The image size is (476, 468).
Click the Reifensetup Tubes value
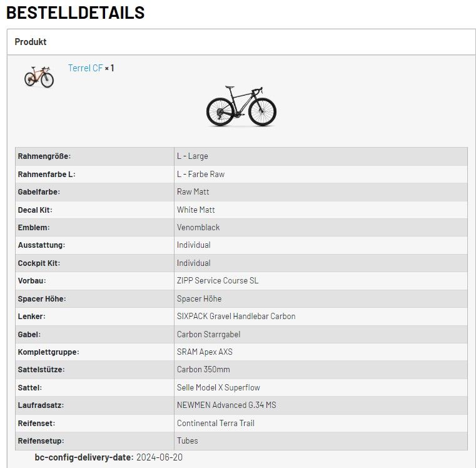pos(188,440)
